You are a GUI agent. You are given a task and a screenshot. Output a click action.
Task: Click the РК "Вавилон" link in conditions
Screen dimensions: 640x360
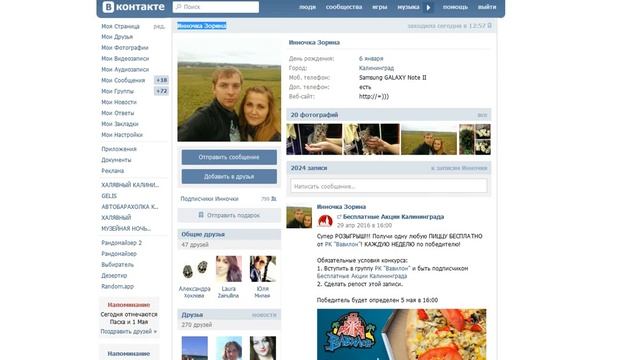click(392, 269)
